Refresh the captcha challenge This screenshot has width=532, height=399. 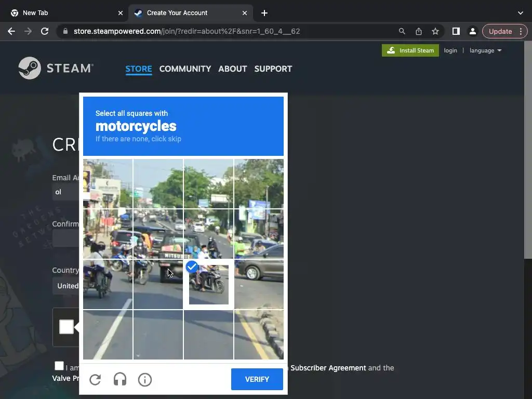click(96, 379)
